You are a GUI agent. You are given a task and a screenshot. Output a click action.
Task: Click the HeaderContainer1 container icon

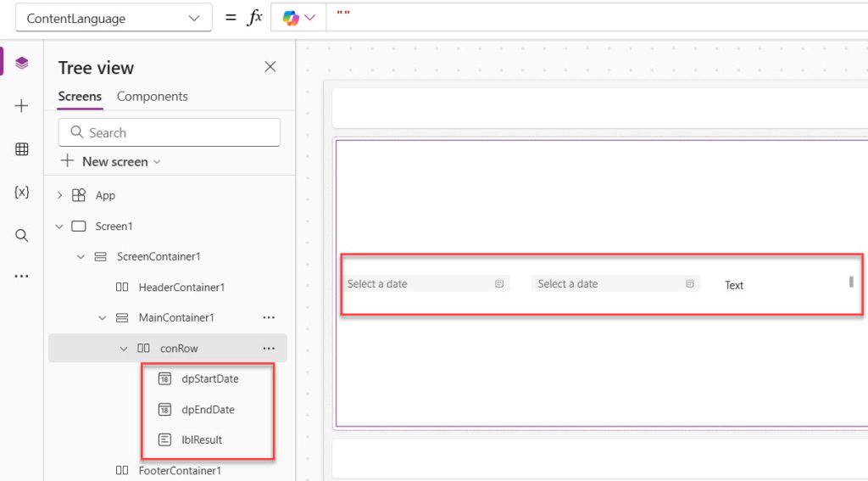click(x=122, y=287)
